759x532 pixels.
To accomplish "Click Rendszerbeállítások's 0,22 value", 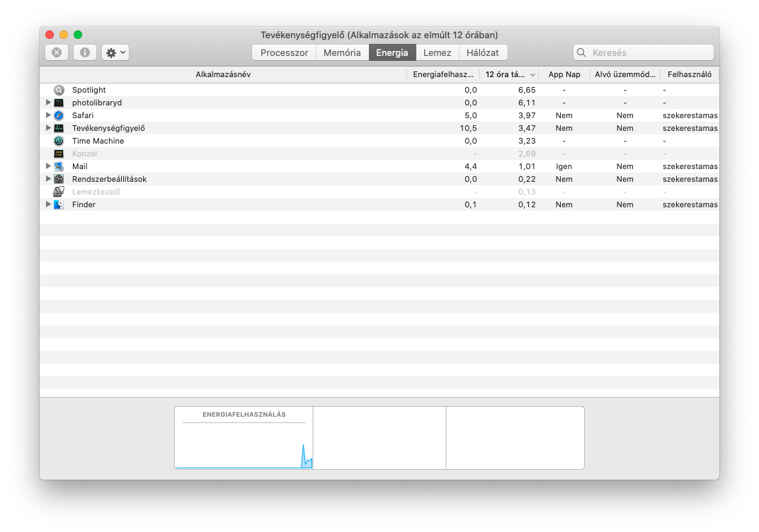I will 527,179.
